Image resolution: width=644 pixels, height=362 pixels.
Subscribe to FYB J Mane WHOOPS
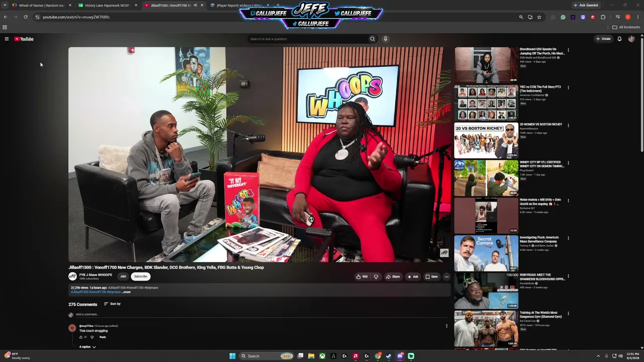140,277
